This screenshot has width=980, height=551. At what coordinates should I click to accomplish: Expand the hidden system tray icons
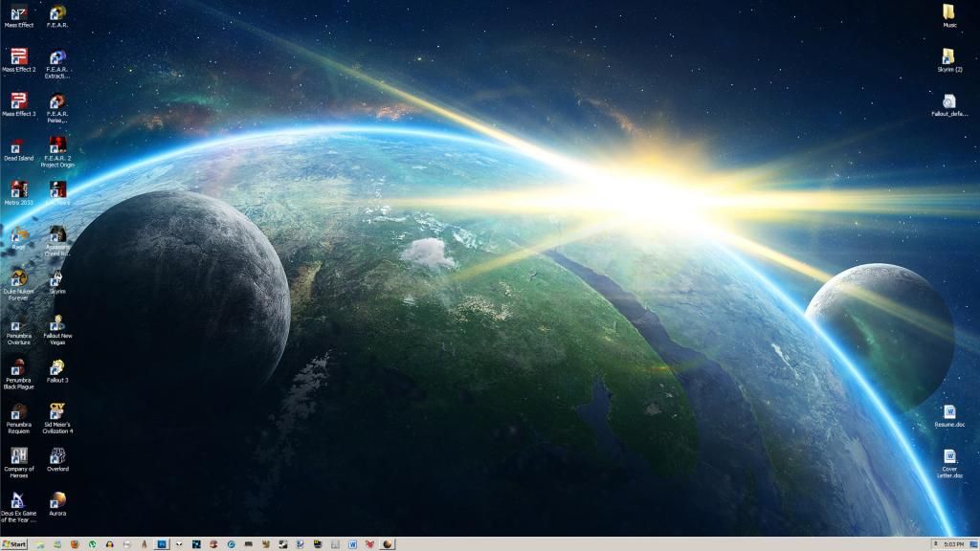935,544
